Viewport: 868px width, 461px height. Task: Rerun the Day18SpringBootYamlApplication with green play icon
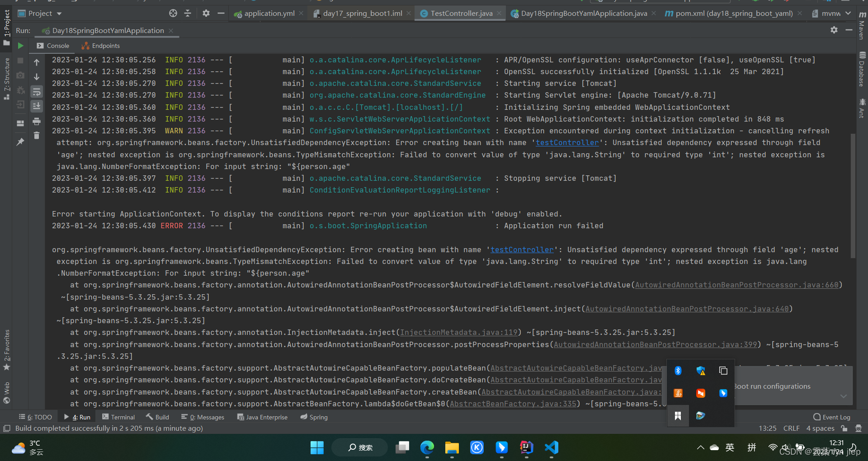(x=20, y=46)
